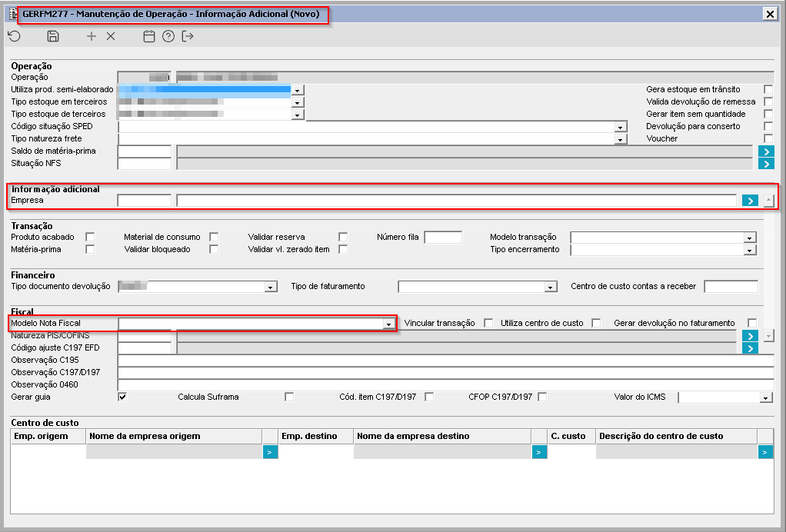Enable Material de consumo checkbox
786x532 pixels.
tap(214, 237)
